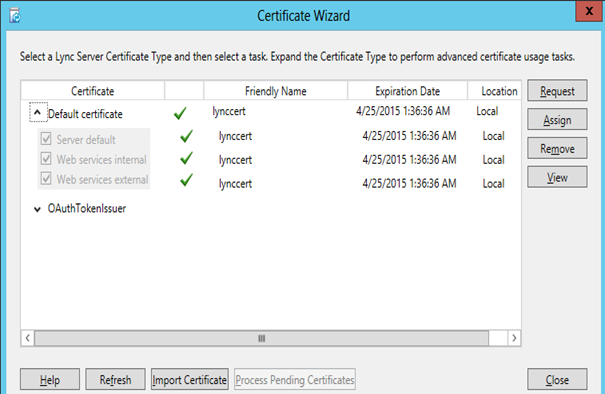Image resolution: width=605 pixels, height=394 pixels.
Task: Close the wizard using the Close button
Action: click(x=557, y=380)
